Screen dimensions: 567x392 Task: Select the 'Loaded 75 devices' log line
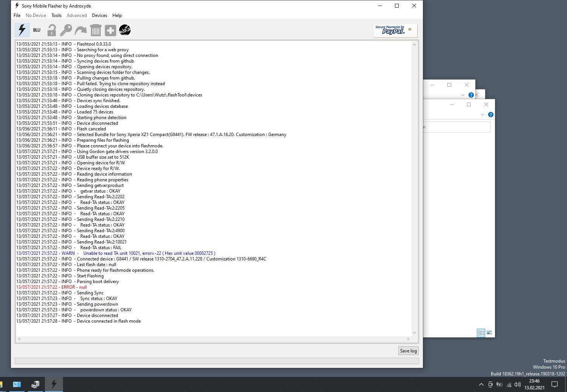65,112
